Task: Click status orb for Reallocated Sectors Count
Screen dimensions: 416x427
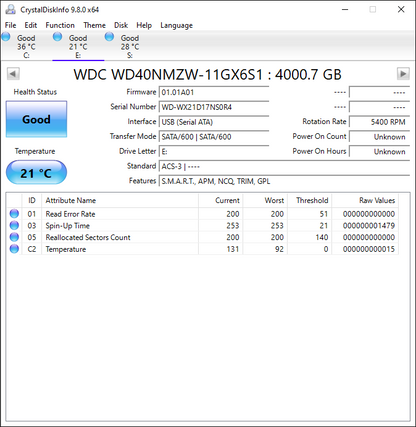Action: tap(14, 237)
